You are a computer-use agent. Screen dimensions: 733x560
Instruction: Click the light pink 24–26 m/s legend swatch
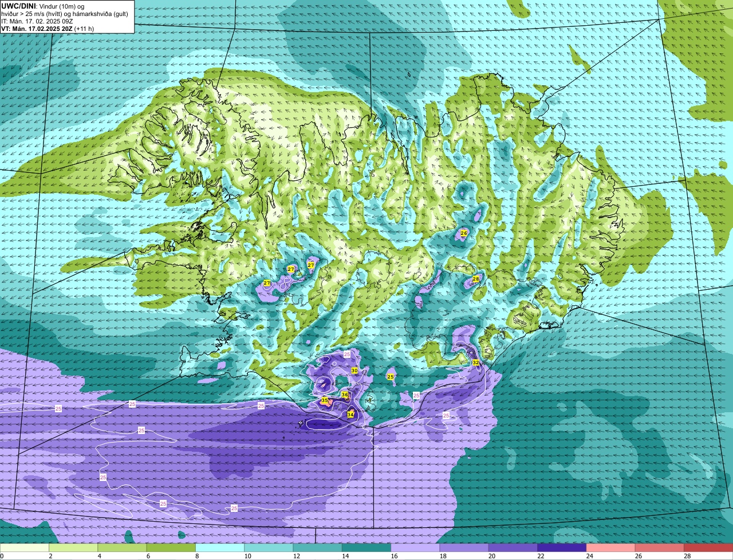tap(610, 547)
